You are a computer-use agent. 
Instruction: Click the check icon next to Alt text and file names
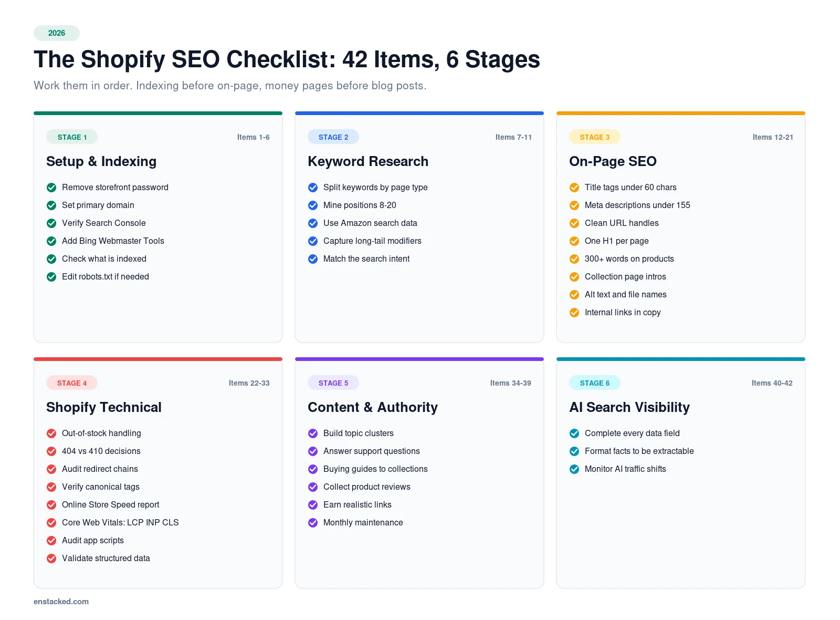574,295
